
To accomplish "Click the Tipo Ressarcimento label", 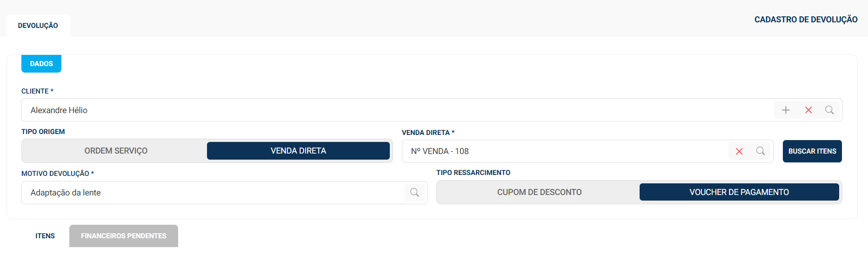I will [473, 173].
